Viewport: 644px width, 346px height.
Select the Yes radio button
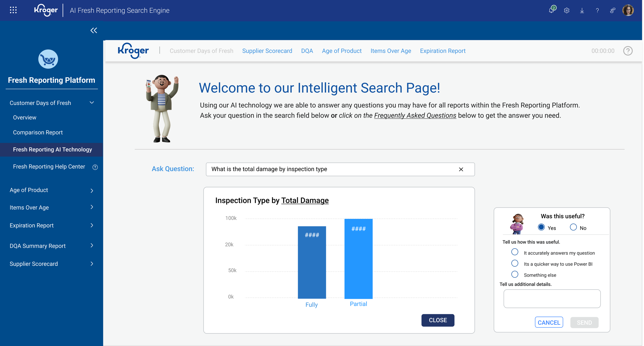coord(541,227)
